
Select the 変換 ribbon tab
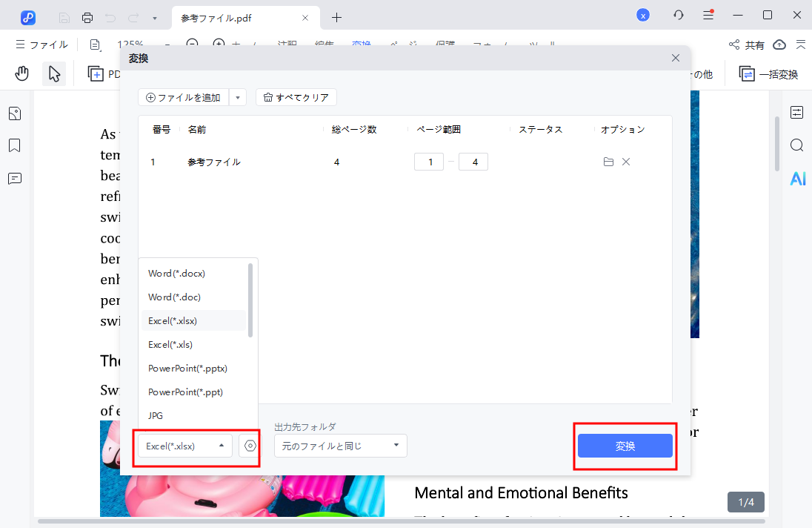click(x=362, y=44)
